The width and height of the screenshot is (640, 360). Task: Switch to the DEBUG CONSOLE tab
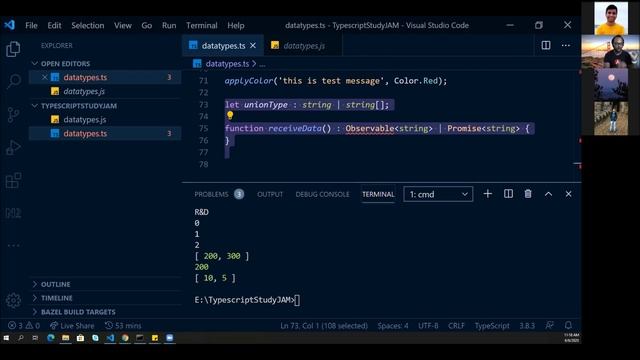point(322,194)
